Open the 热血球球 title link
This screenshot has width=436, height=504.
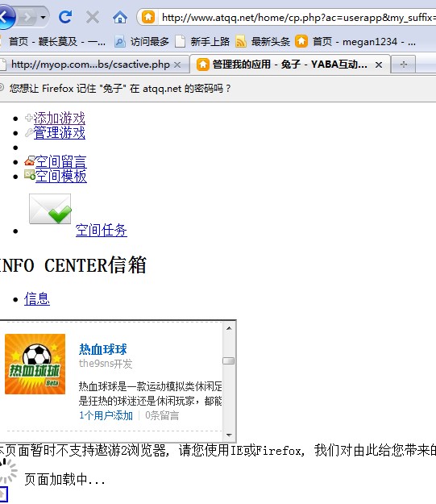coord(103,349)
